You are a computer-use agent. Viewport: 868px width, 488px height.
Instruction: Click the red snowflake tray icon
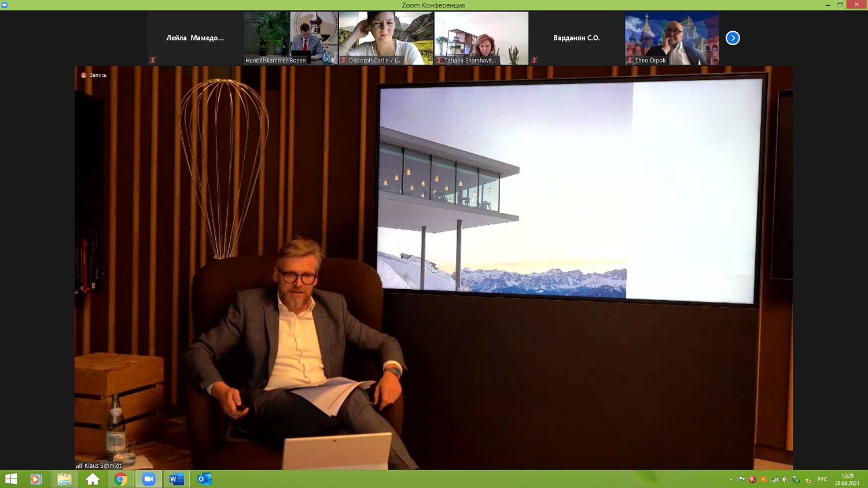tap(753, 479)
